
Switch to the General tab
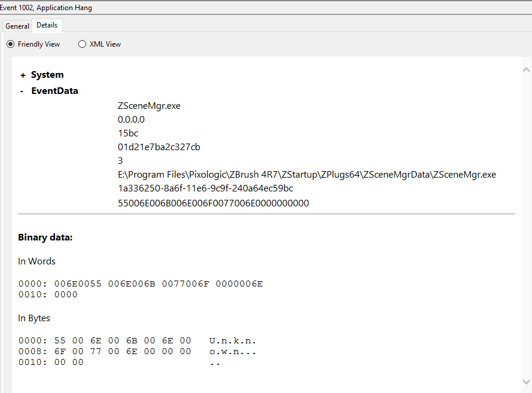coord(17,26)
